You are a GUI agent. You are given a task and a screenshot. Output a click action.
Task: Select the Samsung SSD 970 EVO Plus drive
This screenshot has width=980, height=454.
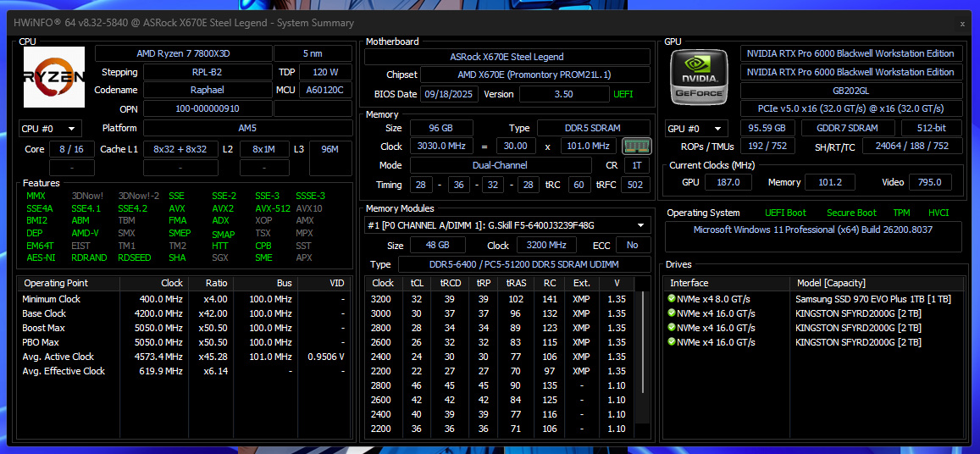[x=813, y=299]
